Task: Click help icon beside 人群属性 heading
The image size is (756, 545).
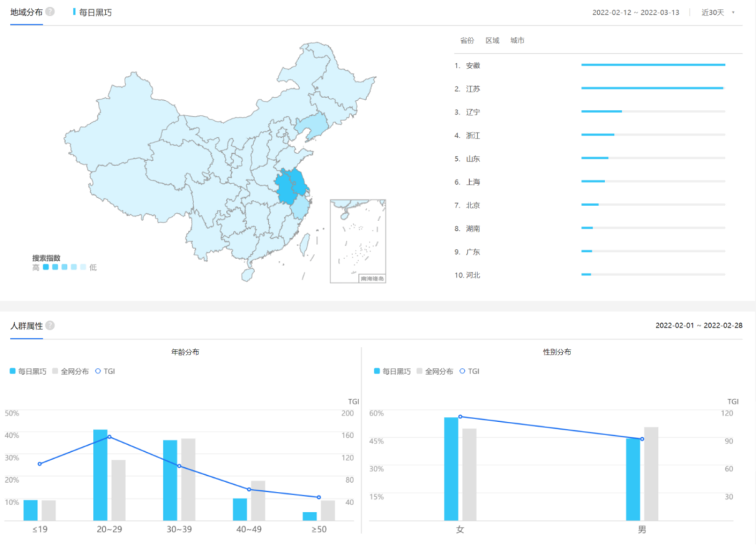Action: pos(50,325)
